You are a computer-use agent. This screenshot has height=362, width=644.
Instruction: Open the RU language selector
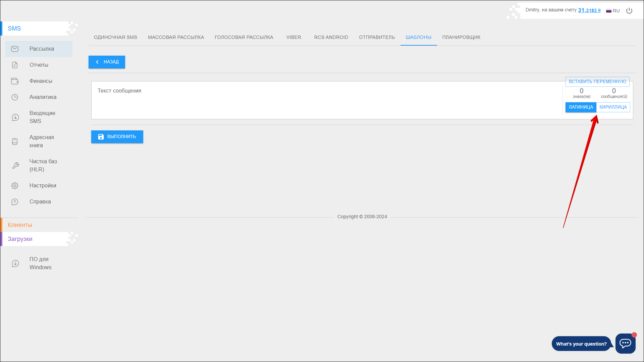[x=613, y=11]
